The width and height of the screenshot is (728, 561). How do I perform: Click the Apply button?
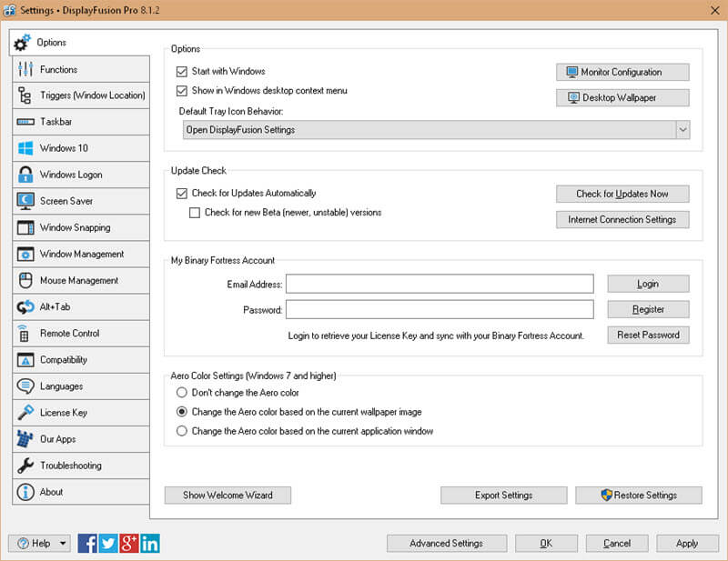[688, 544]
